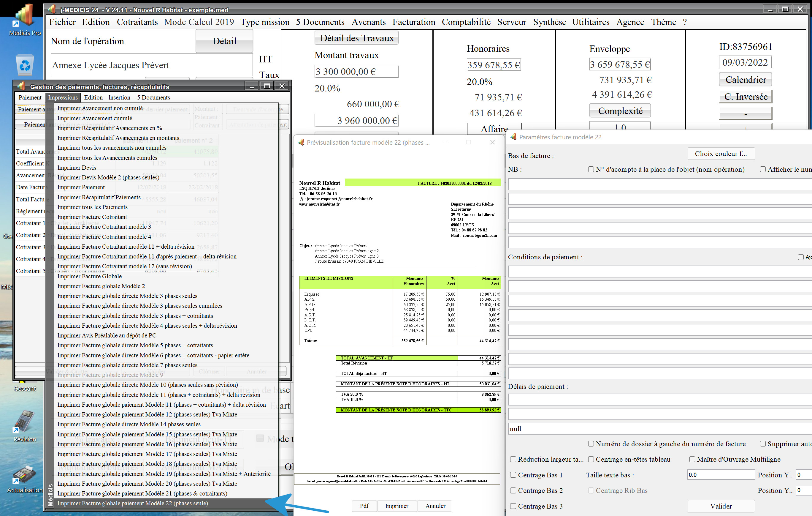Viewport: 812px width, 516px height.
Task: Launch the Actualisation desktop shortcut
Action: [x=25, y=479]
